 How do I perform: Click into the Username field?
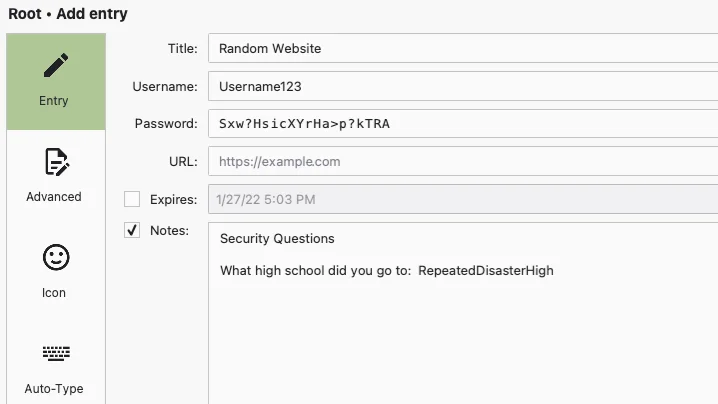[462, 86]
